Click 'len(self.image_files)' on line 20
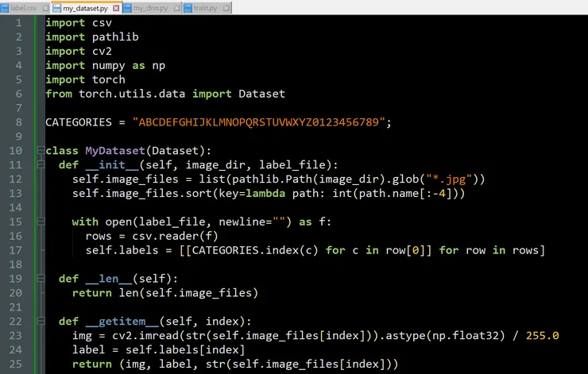Viewport: 588px width, 374px height. coord(189,293)
